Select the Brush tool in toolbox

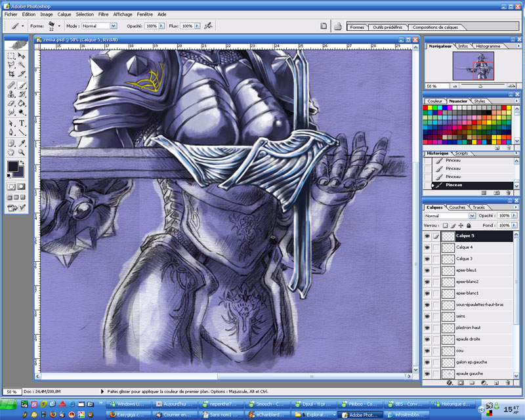tap(22, 85)
